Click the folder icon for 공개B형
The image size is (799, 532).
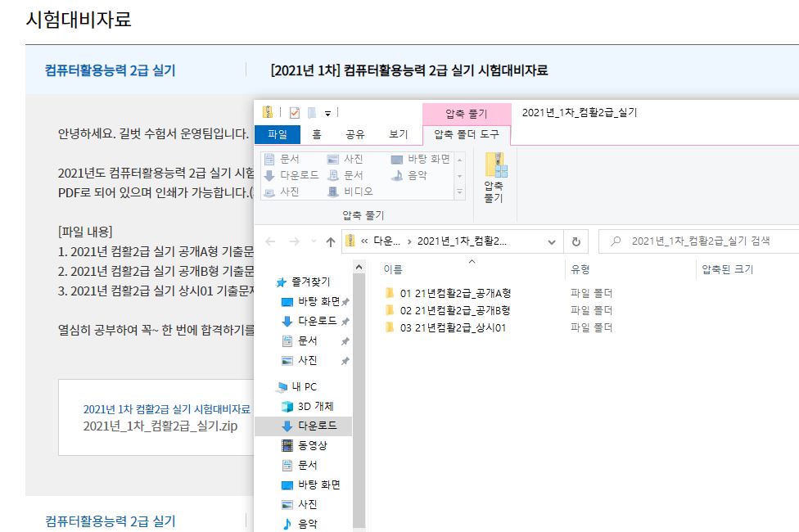390,310
